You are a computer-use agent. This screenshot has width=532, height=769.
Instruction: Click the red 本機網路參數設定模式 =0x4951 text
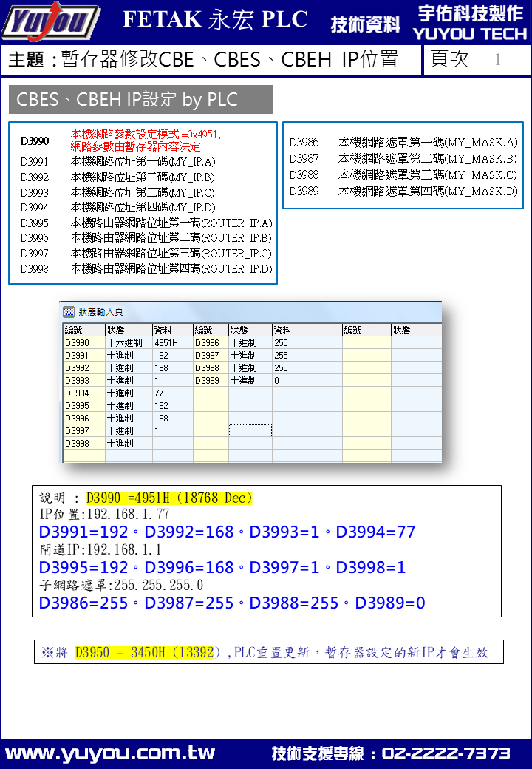[x=146, y=134]
